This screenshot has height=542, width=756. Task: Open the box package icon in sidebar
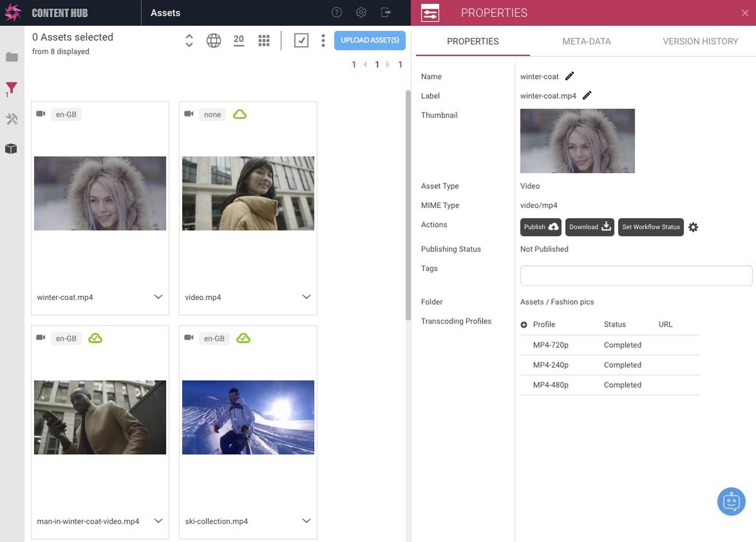coord(11,149)
